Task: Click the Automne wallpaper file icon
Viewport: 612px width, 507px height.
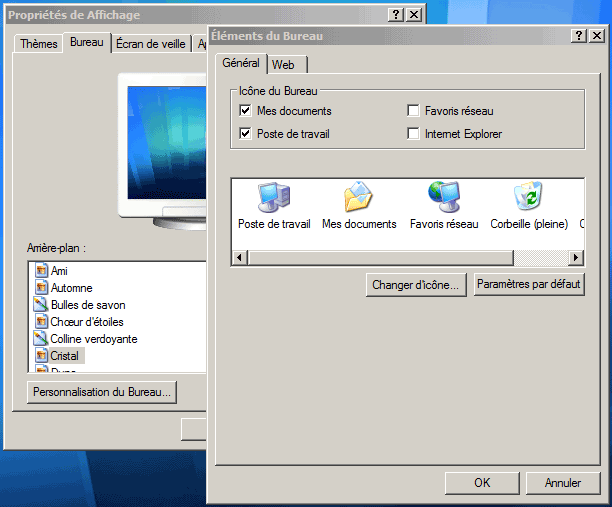Action: pos(41,287)
